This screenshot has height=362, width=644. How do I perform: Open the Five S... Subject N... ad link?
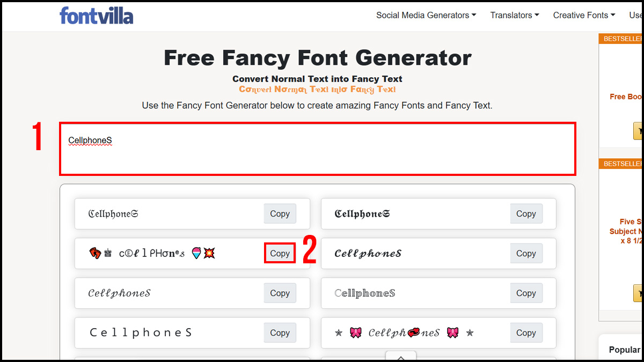click(626, 231)
